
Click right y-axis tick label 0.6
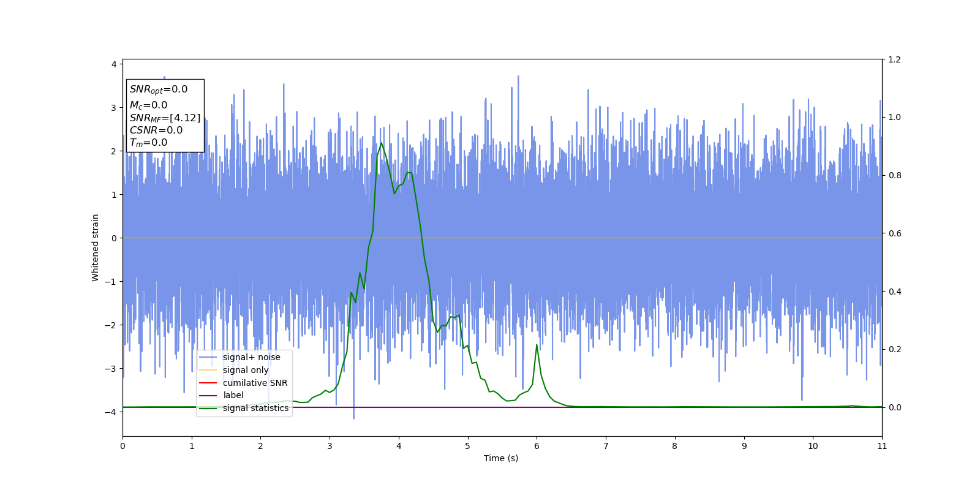click(x=894, y=233)
